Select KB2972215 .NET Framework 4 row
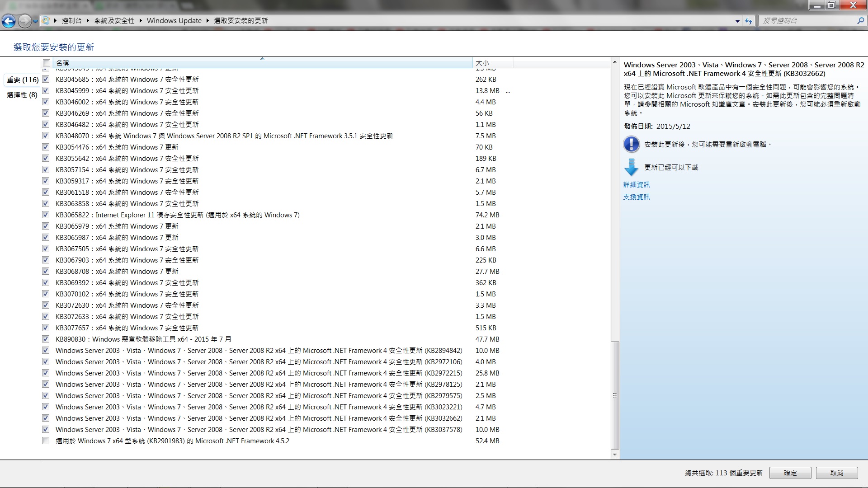The image size is (868, 488). click(325, 373)
